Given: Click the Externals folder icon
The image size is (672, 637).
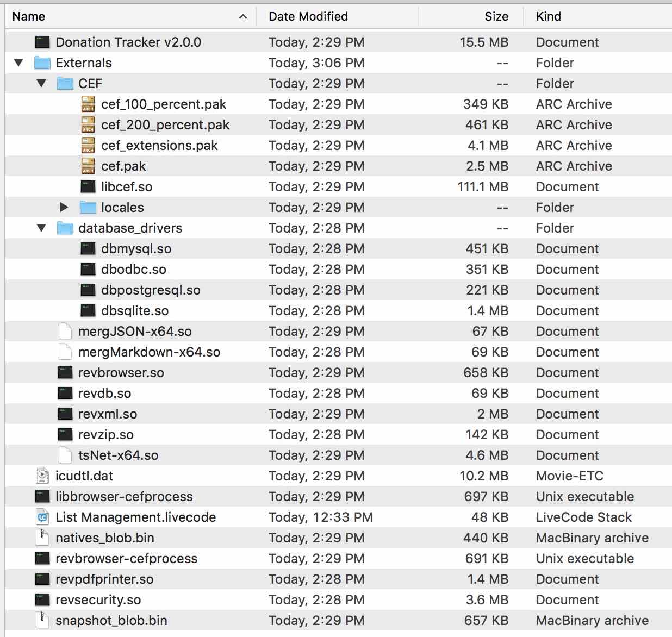Looking at the screenshot, I should click(42, 63).
